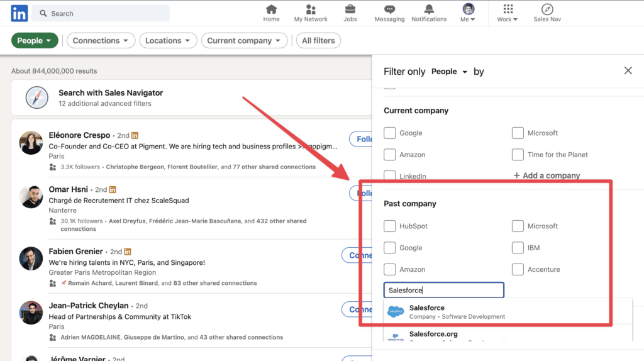Check Google under Past company
644x361 pixels.
tap(389, 248)
